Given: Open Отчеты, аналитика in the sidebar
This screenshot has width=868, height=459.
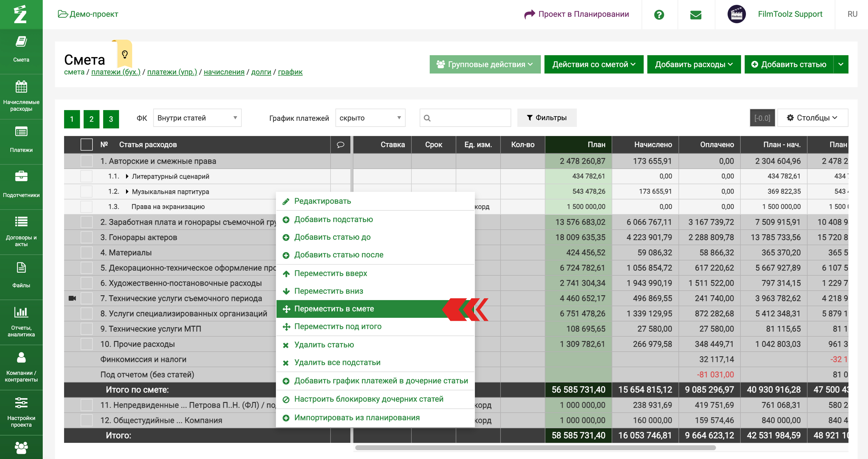Looking at the screenshot, I should pos(21,322).
